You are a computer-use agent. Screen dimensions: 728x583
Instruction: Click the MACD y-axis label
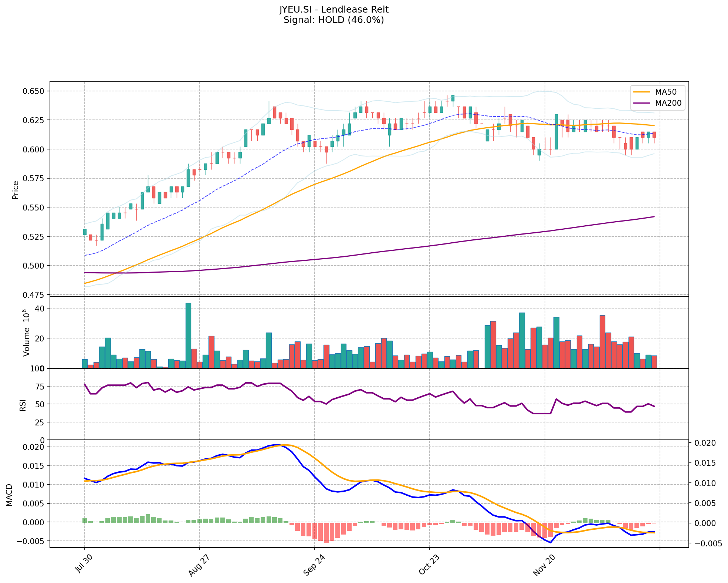click(9, 495)
